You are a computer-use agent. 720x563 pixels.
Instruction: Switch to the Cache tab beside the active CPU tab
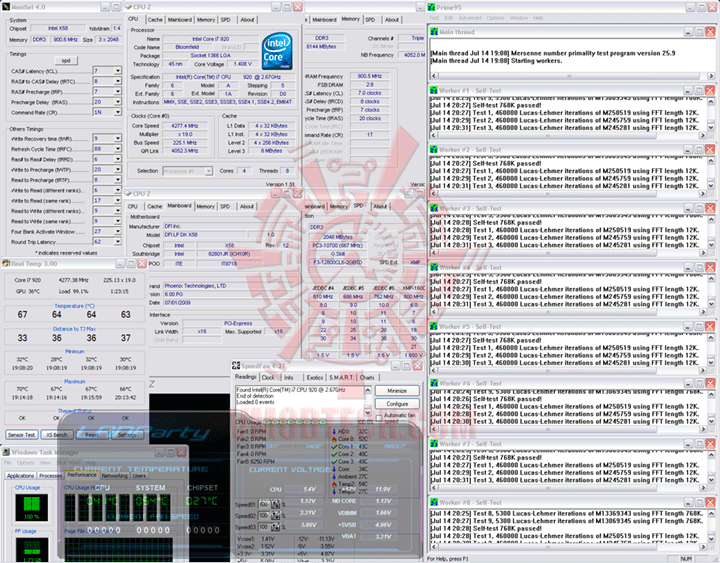coord(155,20)
